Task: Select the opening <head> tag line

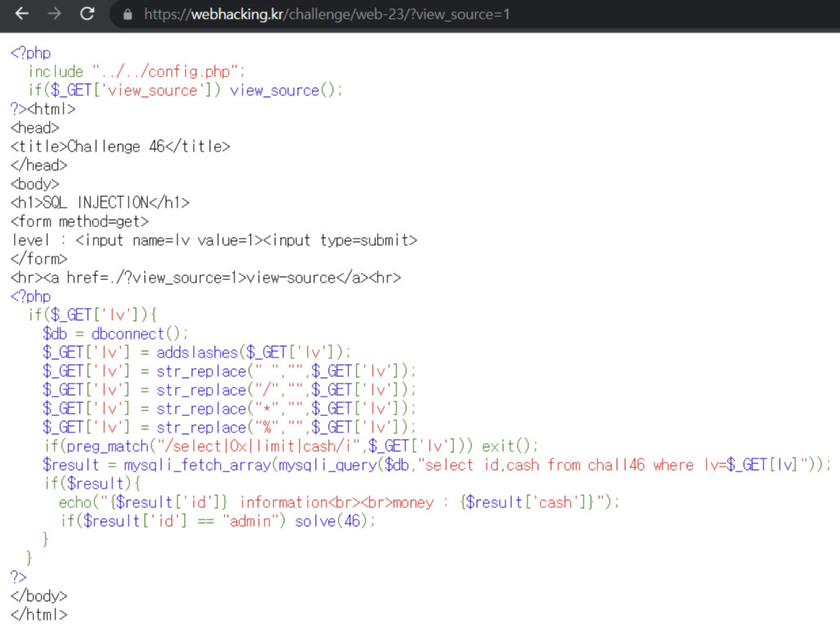Action: [x=35, y=128]
